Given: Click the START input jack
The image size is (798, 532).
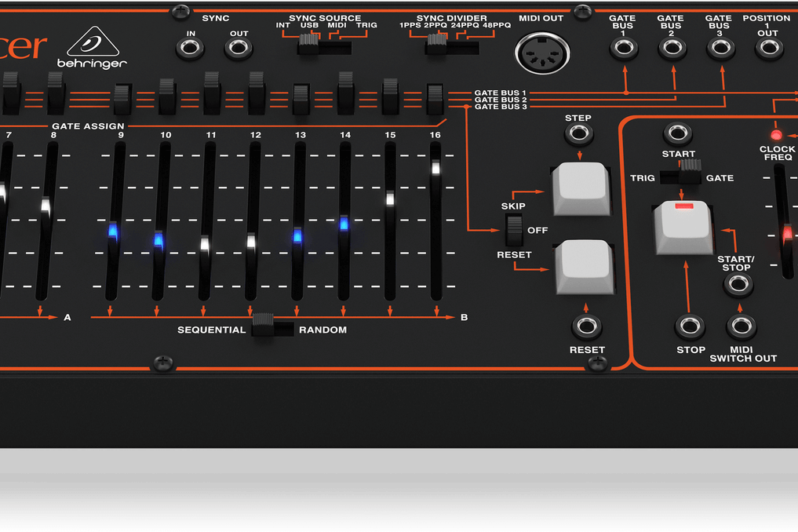Looking at the screenshot, I should pos(678,134).
